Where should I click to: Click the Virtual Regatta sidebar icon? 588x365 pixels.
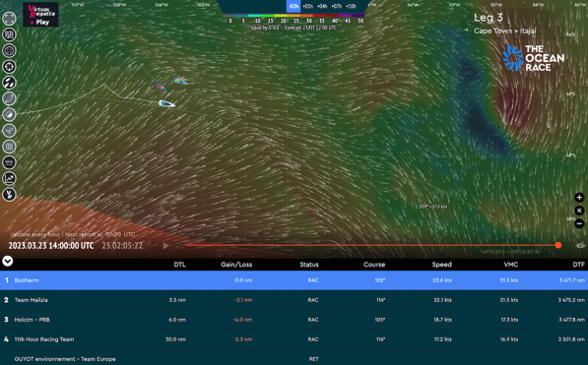click(x=9, y=195)
